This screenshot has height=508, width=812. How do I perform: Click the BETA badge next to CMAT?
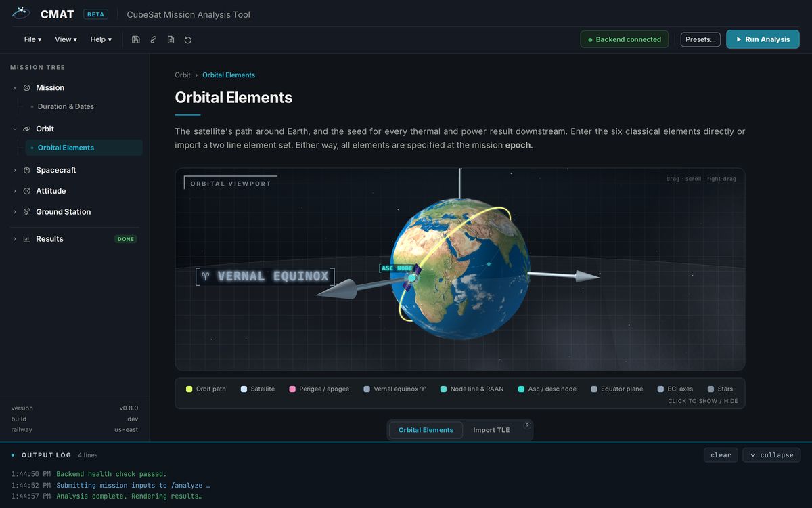(95, 14)
